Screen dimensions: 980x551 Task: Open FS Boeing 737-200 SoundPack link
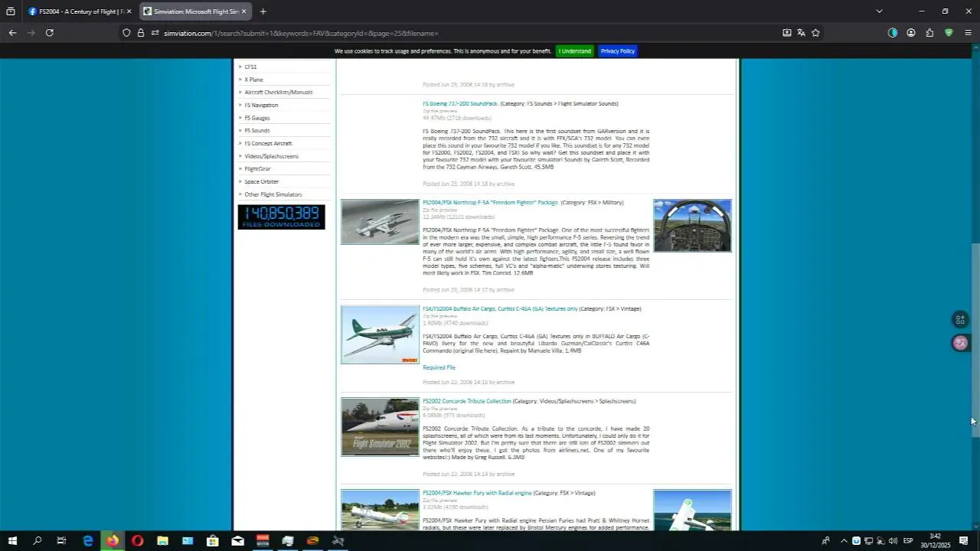pos(460,104)
